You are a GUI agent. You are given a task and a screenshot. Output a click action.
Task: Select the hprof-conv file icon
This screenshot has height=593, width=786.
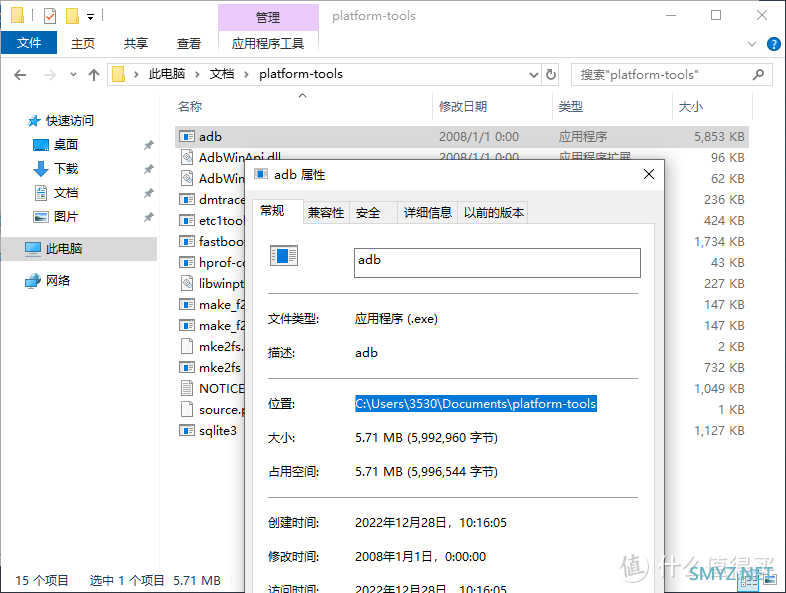pyautogui.click(x=187, y=263)
